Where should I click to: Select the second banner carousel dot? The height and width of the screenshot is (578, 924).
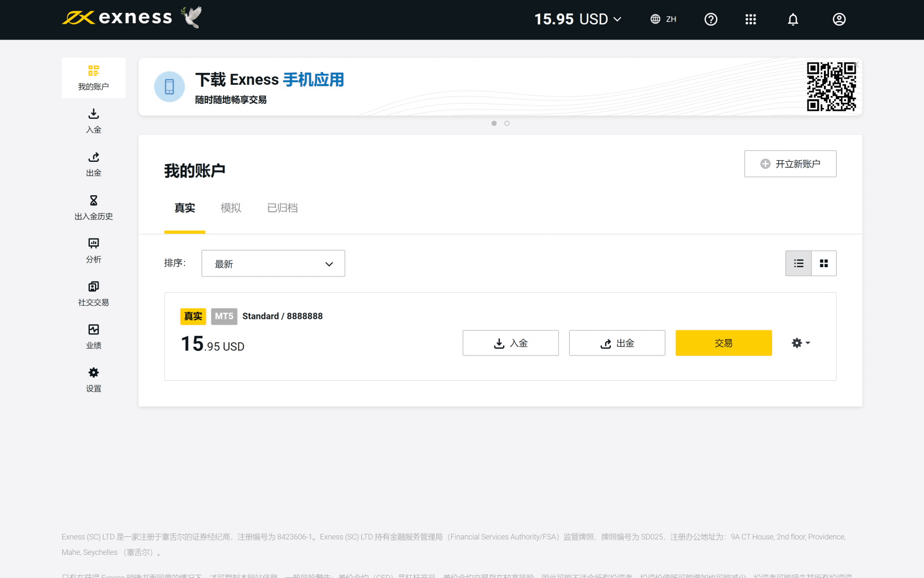click(507, 123)
